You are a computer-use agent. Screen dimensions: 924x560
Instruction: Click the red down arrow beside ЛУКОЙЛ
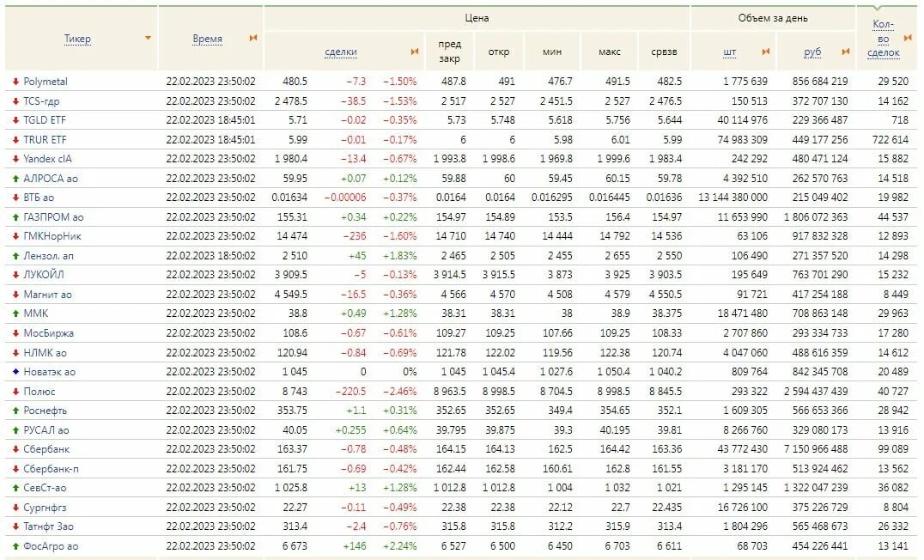(x=16, y=275)
